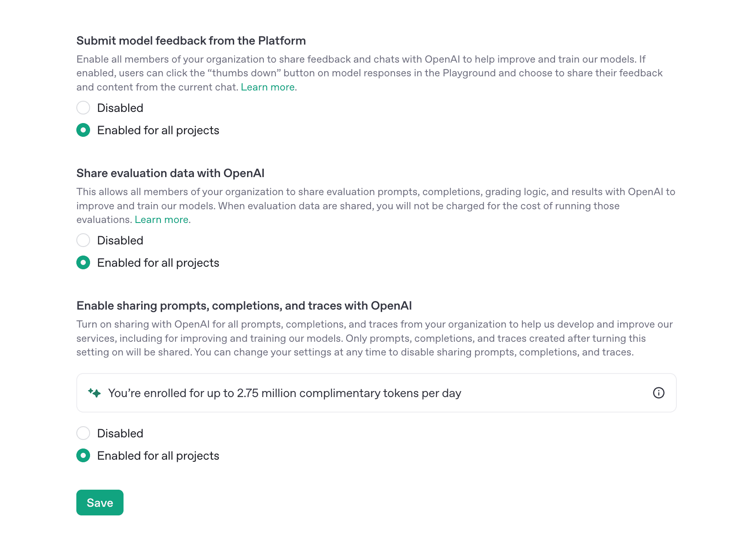The image size is (748, 560).
Task: Click the Share evaluation data with OpenAI heading
Action: click(x=170, y=173)
